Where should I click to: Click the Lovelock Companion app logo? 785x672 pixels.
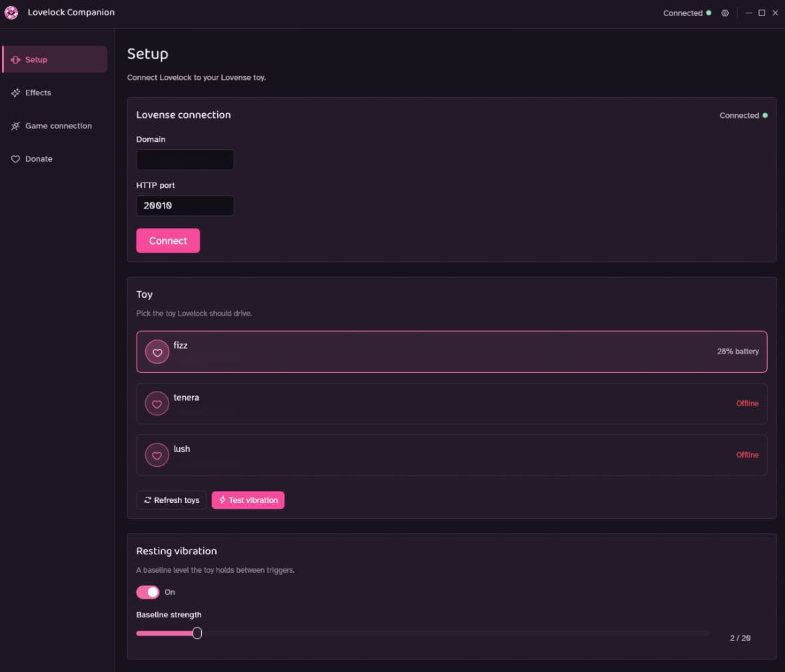[11, 13]
